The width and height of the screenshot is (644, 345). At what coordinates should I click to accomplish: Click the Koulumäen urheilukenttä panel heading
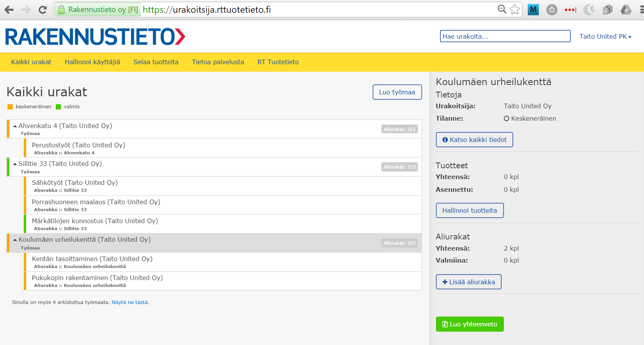pyautogui.click(x=493, y=82)
